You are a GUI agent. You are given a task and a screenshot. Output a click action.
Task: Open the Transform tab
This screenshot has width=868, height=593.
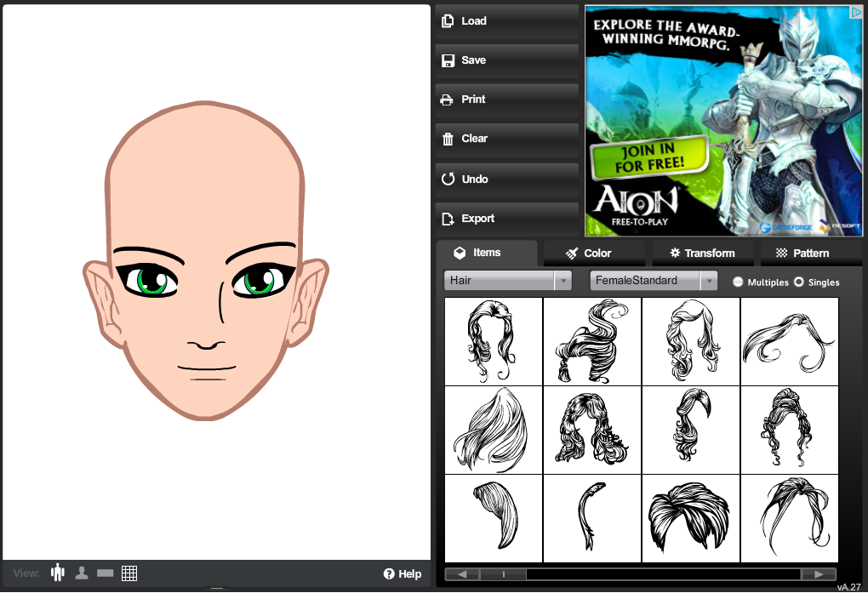pyautogui.click(x=702, y=253)
